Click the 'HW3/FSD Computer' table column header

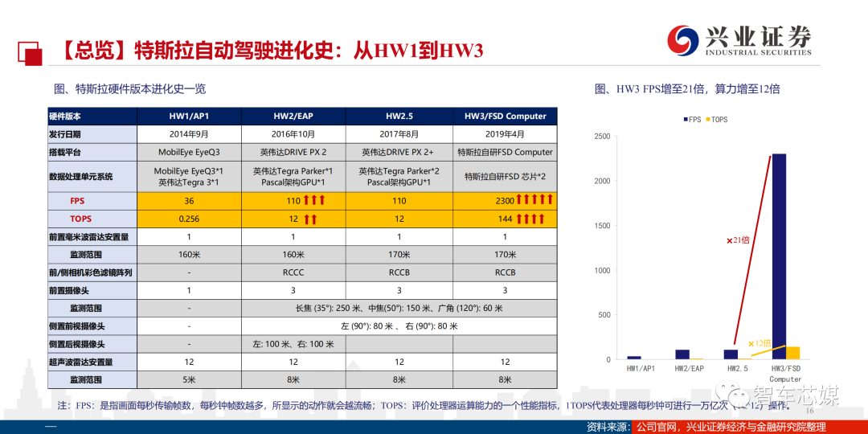coord(505,117)
